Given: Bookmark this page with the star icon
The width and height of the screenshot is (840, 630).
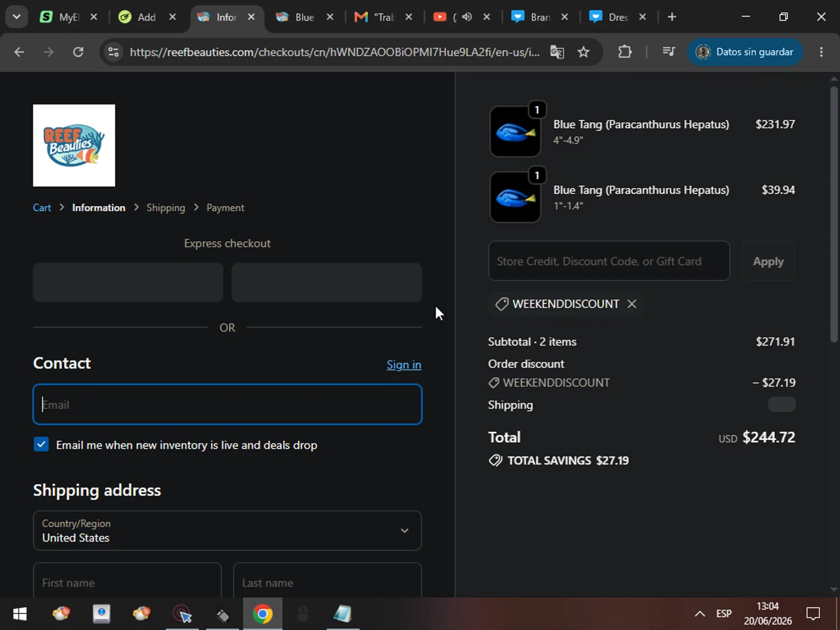Looking at the screenshot, I should [x=584, y=52].
